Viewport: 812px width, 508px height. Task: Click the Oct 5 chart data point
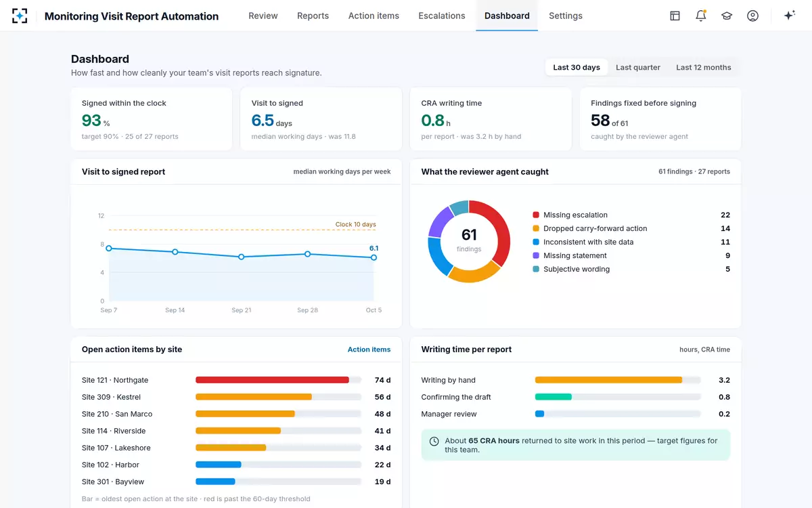pos(374,257)
